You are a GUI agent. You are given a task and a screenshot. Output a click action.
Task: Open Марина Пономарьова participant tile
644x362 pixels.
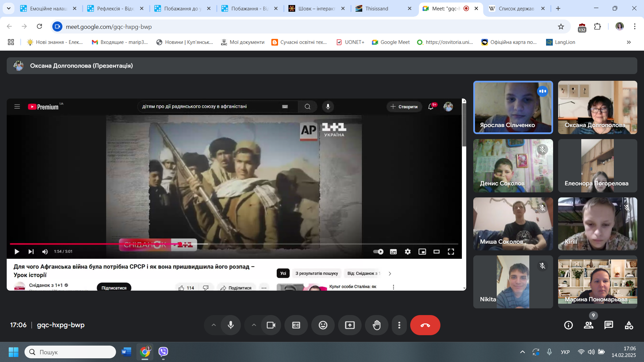(x=598, y=282)
